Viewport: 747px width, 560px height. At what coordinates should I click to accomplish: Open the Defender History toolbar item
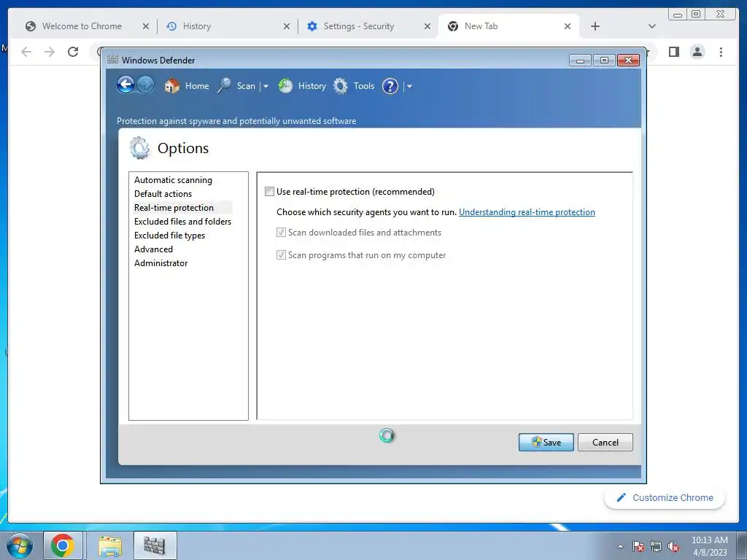pos(302,86)
